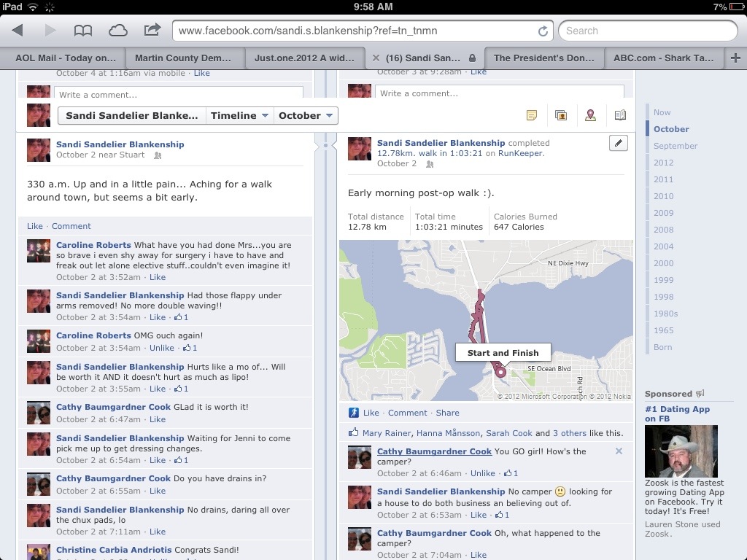Click the status note icon in the timeline bar
This screenshot has height=560, width=747.
(532, 115)
